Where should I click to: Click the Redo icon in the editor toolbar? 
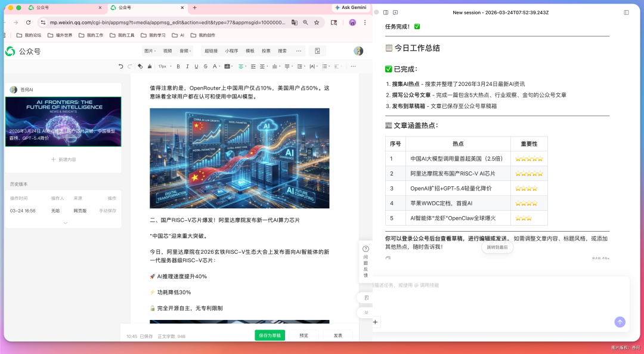(x=130, y=67)
